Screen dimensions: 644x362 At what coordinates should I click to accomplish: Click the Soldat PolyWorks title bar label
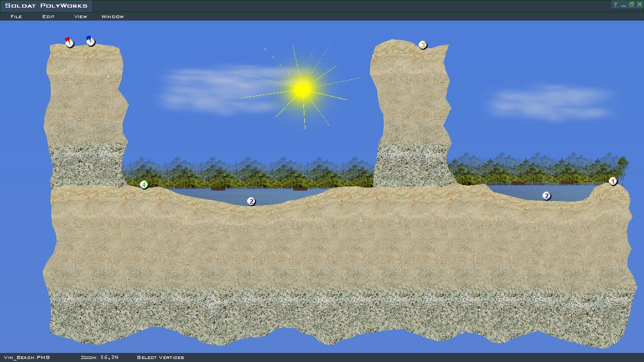[x=46, y=6]
